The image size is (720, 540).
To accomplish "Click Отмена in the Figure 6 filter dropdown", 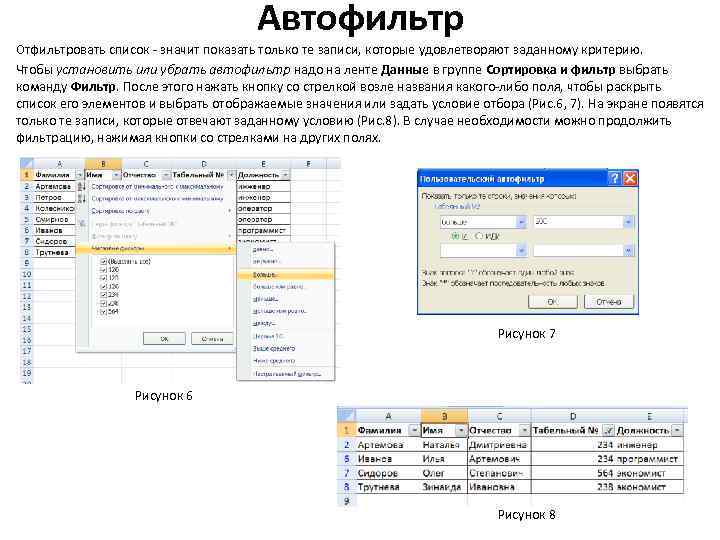I will tap(212, 339).
